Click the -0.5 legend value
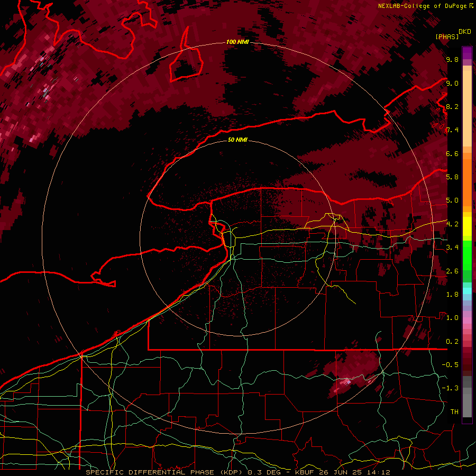 click(x=450, y=365)
